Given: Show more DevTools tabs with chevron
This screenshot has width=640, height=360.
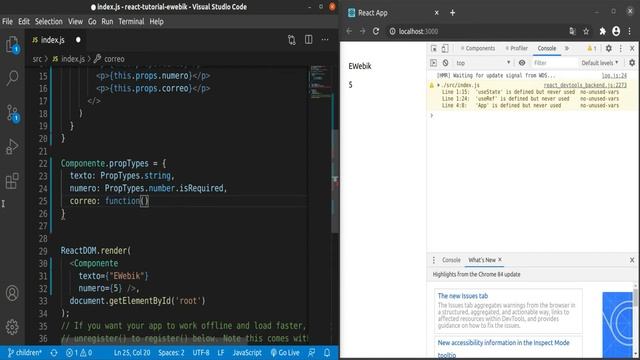Looking at the screenshot, I should pyautogui.click(x=567, y=48).
